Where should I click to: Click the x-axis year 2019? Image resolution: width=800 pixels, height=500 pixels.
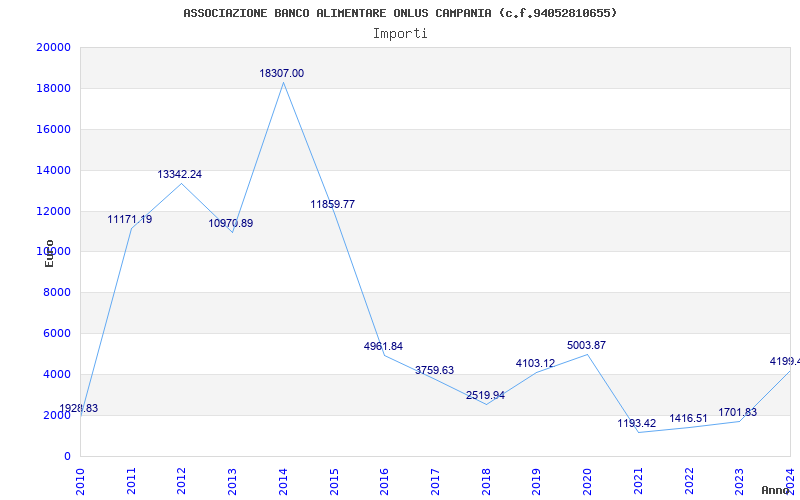[536, 482]
